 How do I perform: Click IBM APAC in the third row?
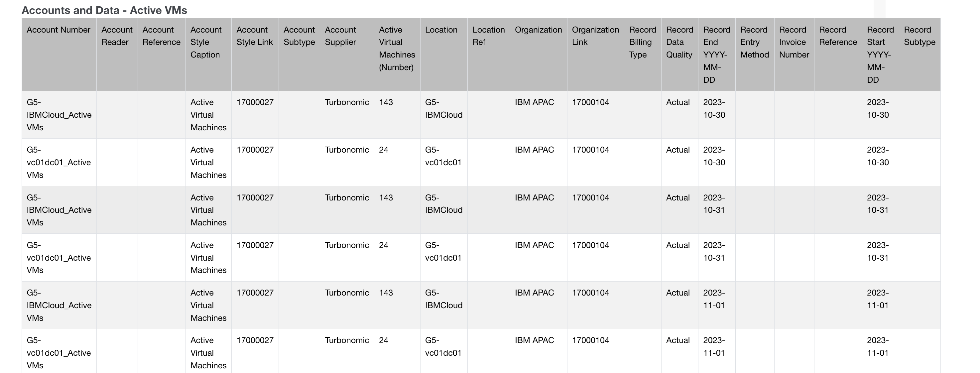pyautogui.click(x=534, y=198)
